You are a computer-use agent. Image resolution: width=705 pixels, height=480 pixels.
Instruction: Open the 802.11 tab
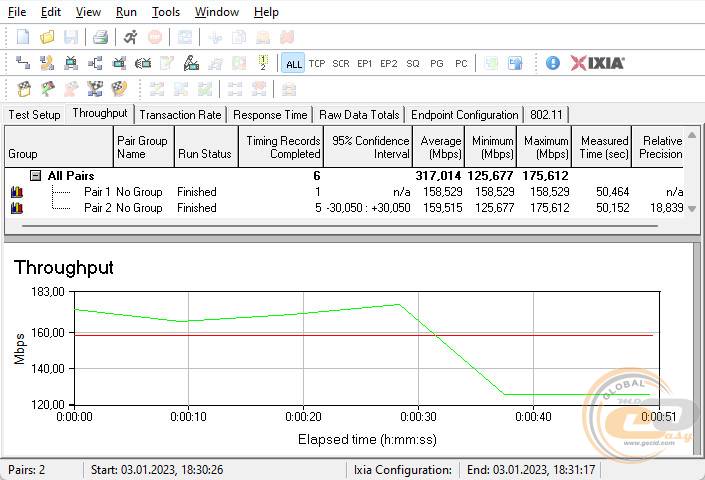[546, 115]
